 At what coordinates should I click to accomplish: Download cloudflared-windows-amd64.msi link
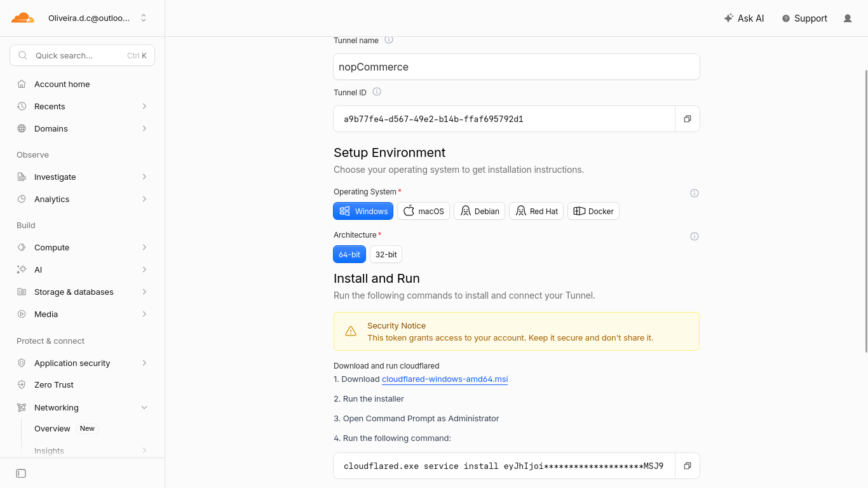(445, 379)
